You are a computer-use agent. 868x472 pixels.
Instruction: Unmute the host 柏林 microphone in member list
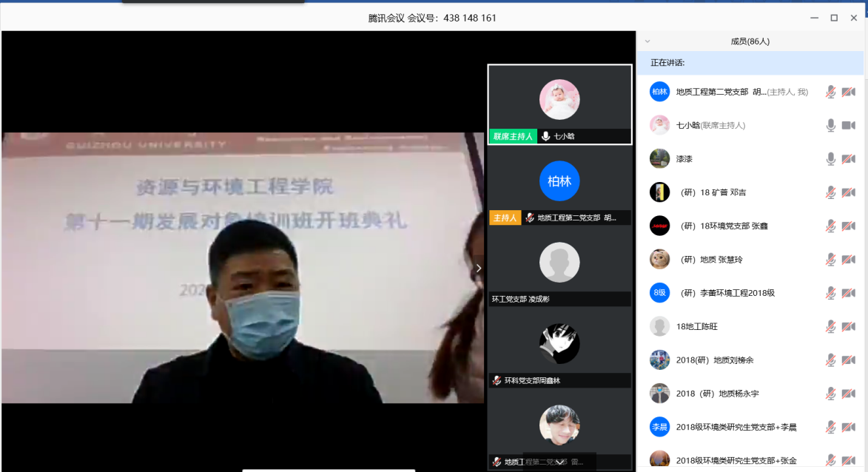coord(831,92)
